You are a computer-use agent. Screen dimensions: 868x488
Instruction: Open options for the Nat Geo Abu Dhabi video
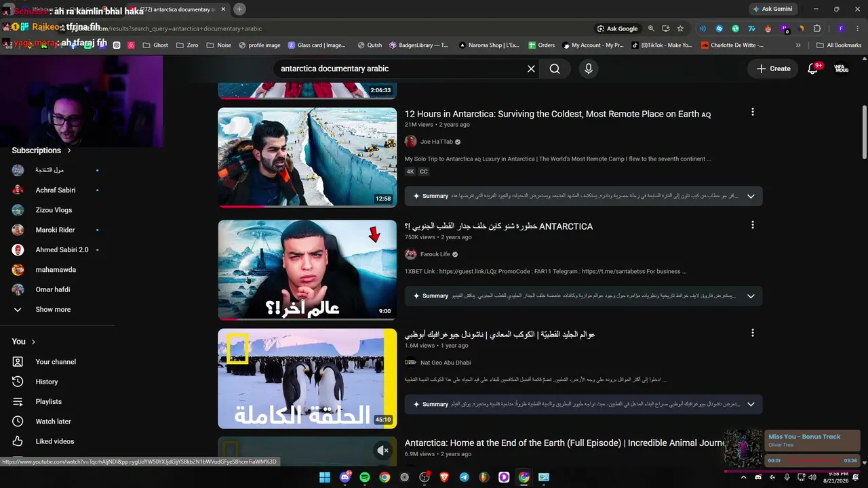[752, 333]
